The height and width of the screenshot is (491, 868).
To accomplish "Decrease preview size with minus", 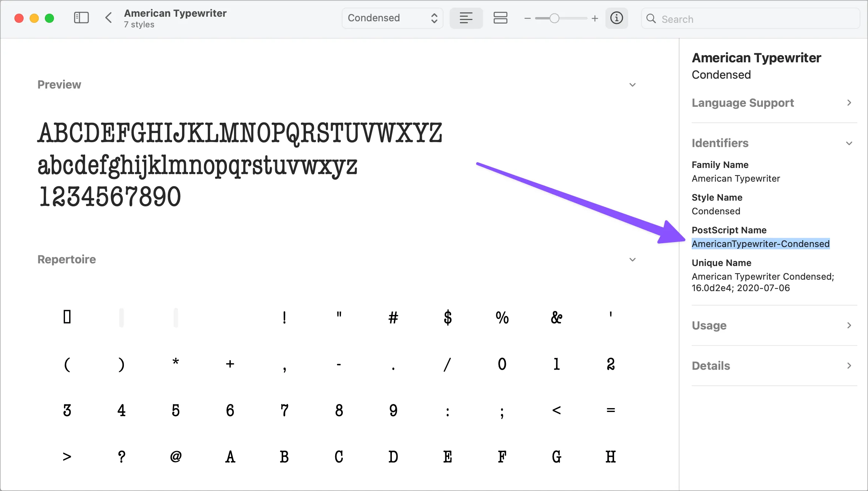I will [527, 18].
